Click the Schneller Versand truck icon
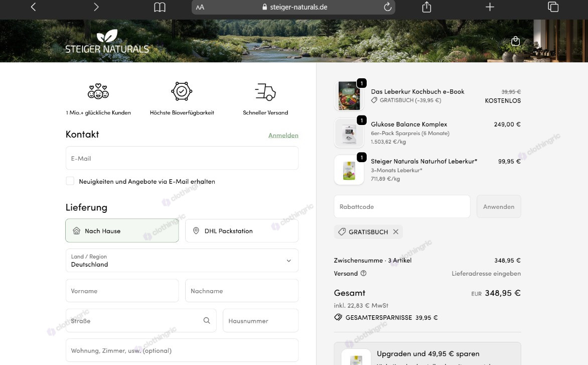Image resolution: width=588 pixels, height=365 pixels. (265, 92)
